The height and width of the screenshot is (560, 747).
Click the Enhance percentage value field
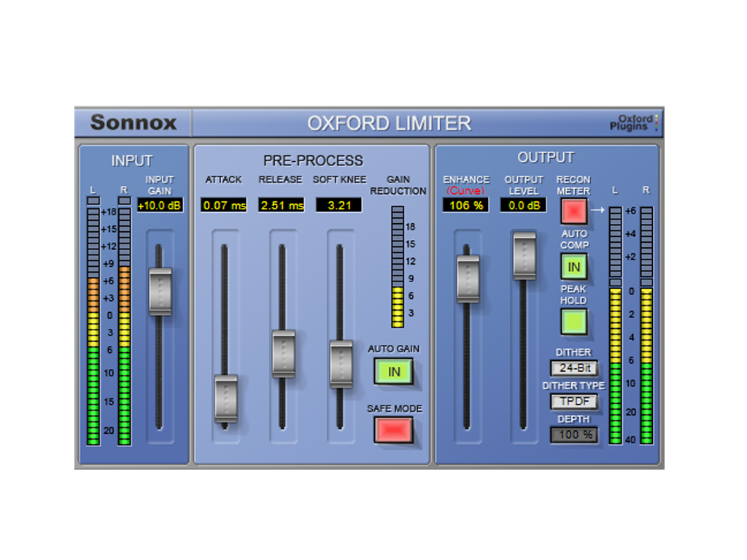pyautogui.click(x=465, y=206)
